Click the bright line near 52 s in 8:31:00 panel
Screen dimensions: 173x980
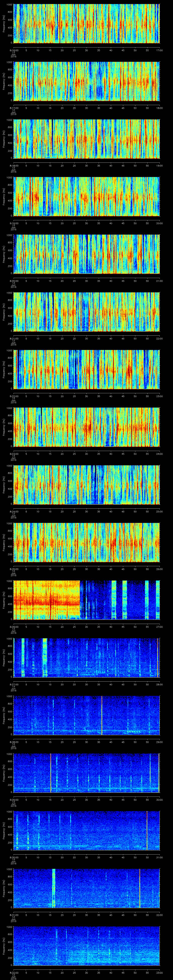[x=140, y=888]
